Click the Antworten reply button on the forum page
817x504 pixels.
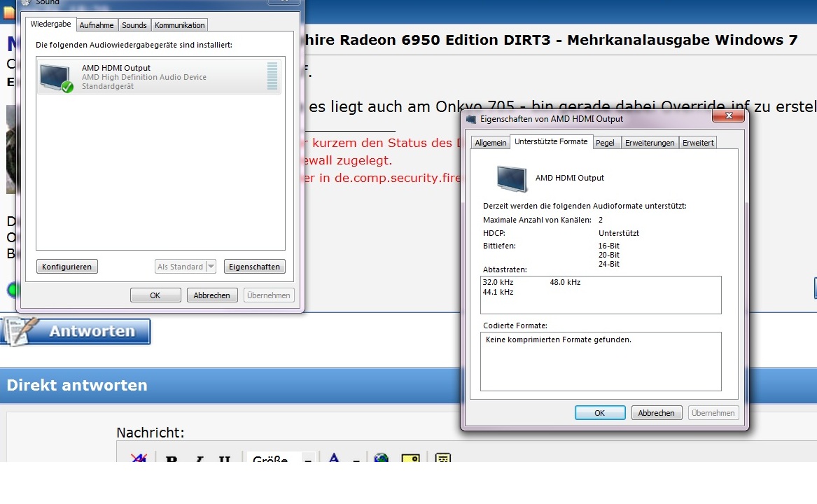point(76,332)
